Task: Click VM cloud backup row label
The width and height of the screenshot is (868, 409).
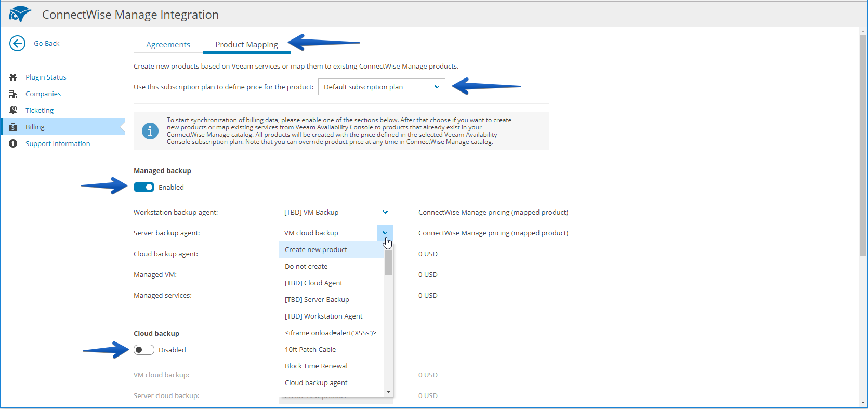Action: click(162, 375)
